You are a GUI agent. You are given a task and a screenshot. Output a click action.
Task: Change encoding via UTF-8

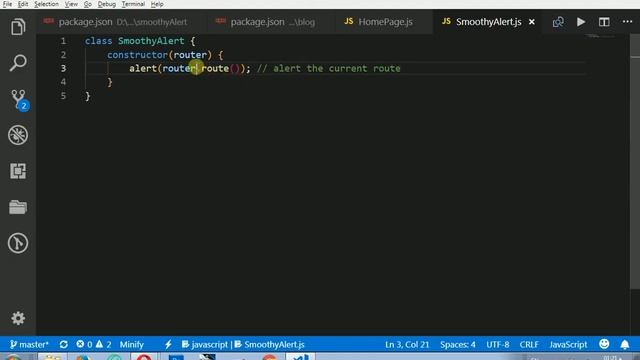(x=498, y=344)
